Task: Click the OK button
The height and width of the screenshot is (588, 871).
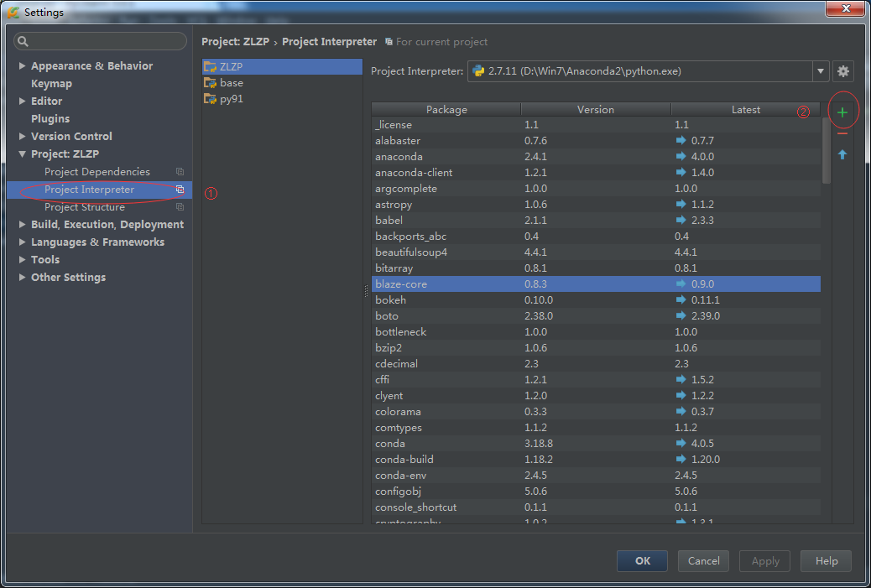Action: tap(642, 561)
